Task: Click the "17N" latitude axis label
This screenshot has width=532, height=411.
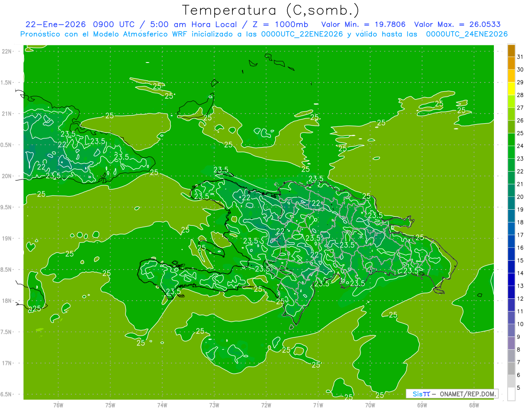Action: pos(7,363)
